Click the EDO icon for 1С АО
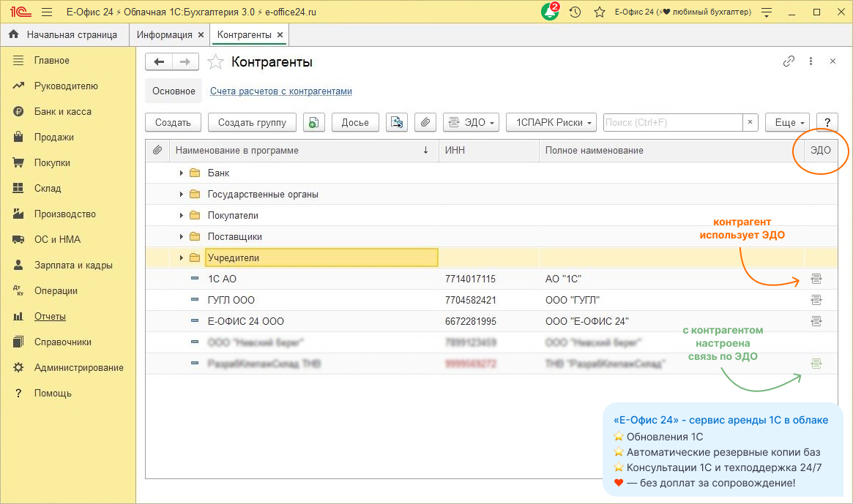Screen dimensions: 853x504 pos(816,279)
